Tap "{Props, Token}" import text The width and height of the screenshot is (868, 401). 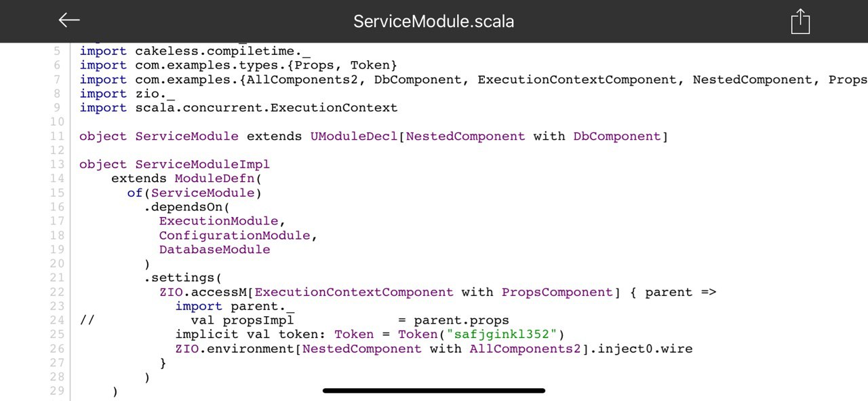[341, 65]
